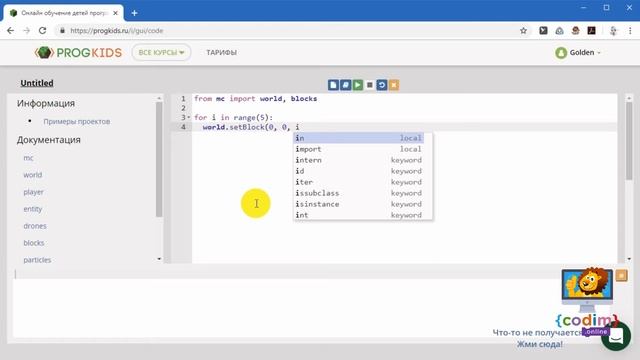
Task: Choose the 'id' autocomplete suggestion
Action: click(359, 171)
